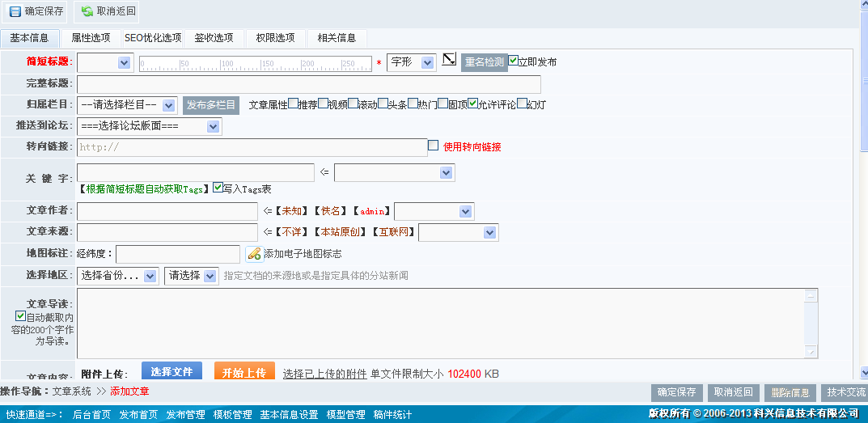Click the 删除信息 button

790,392
